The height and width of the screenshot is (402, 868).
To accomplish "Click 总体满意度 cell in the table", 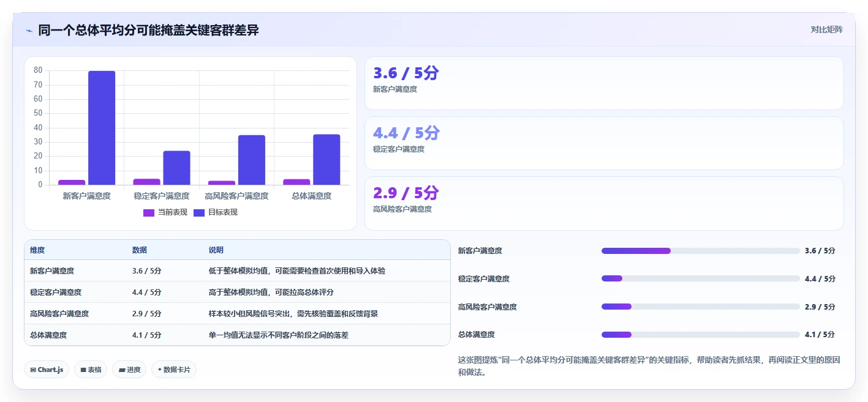I will click(x=48, y=335).
